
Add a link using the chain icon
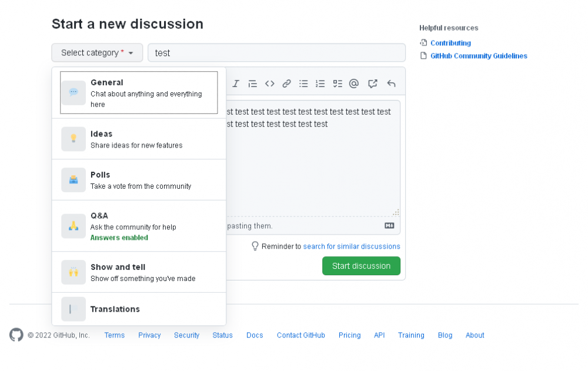(x=286, y=83)
